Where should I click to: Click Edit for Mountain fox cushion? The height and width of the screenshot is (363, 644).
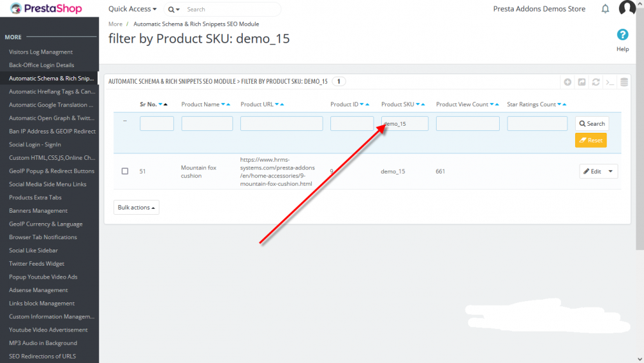[x=592, y=172]
